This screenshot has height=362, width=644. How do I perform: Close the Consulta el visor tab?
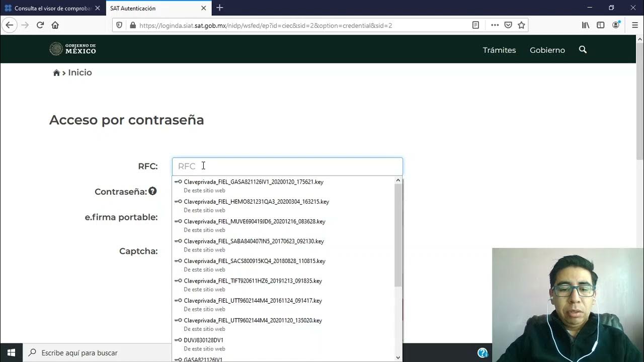98,8
